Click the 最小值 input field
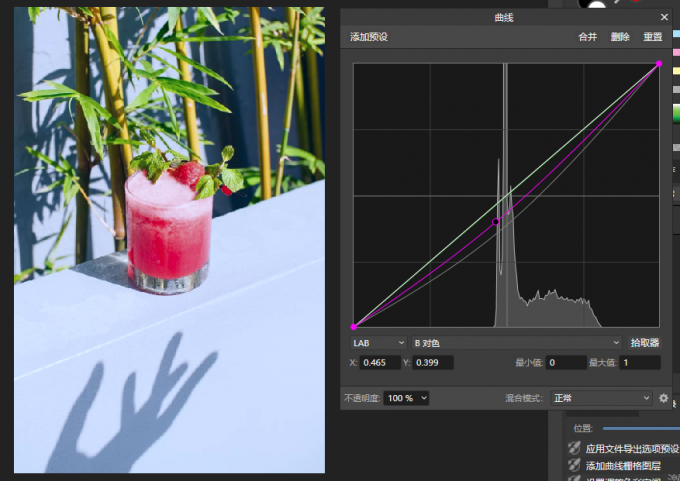 [x=566, y=363]
